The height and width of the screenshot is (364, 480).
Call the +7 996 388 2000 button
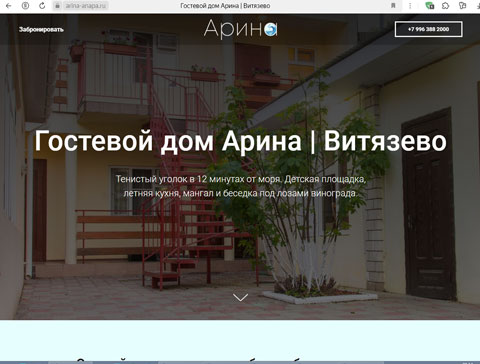point(428,29)
